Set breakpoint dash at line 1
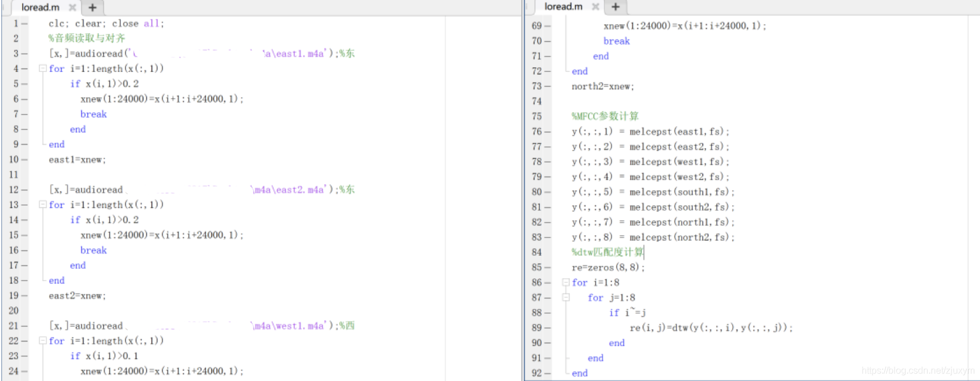The image size is (980, 381). (x=24, y=23)
